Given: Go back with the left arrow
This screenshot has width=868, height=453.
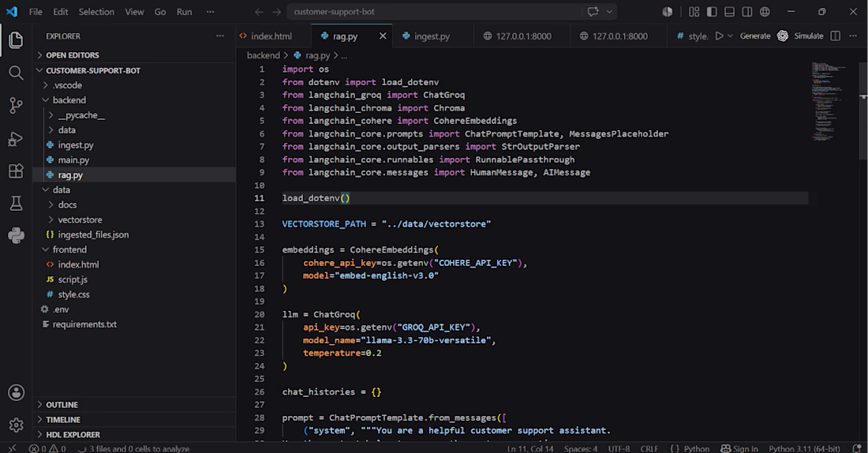Looking at the screenshot, I should coord(259,12).
